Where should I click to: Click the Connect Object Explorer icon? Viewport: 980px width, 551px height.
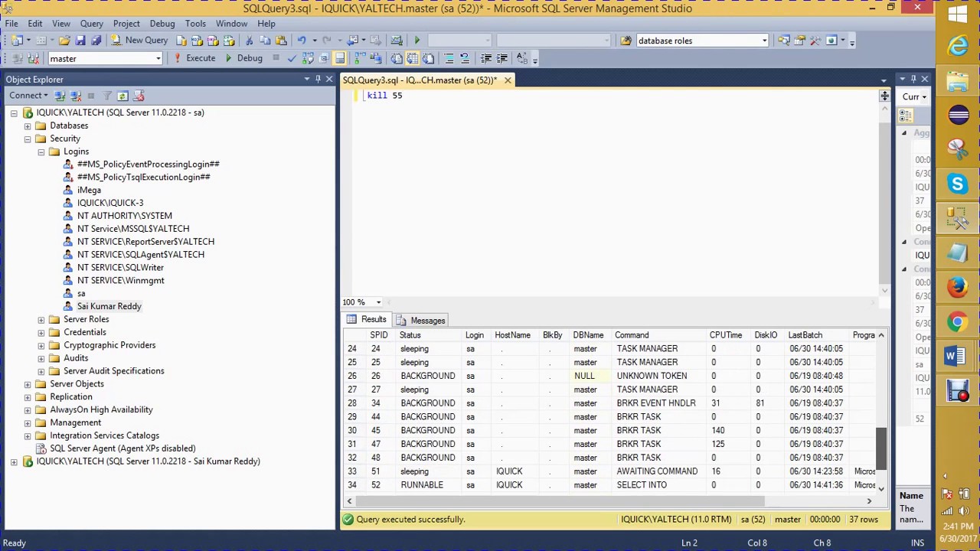(60, 96)
